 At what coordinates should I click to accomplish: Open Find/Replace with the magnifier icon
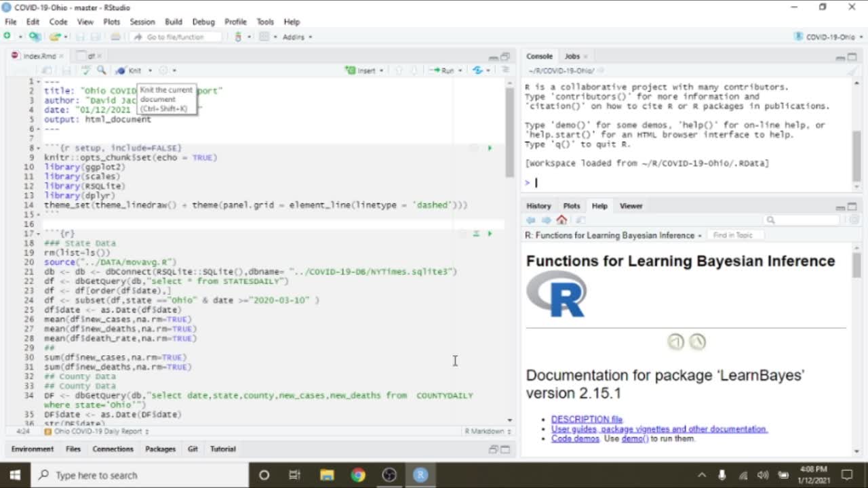click(x=102, y=70)
